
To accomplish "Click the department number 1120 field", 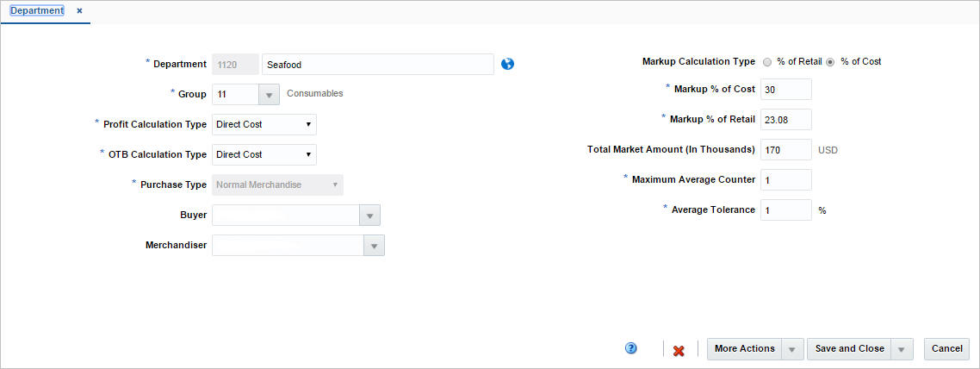I will 236,65.
